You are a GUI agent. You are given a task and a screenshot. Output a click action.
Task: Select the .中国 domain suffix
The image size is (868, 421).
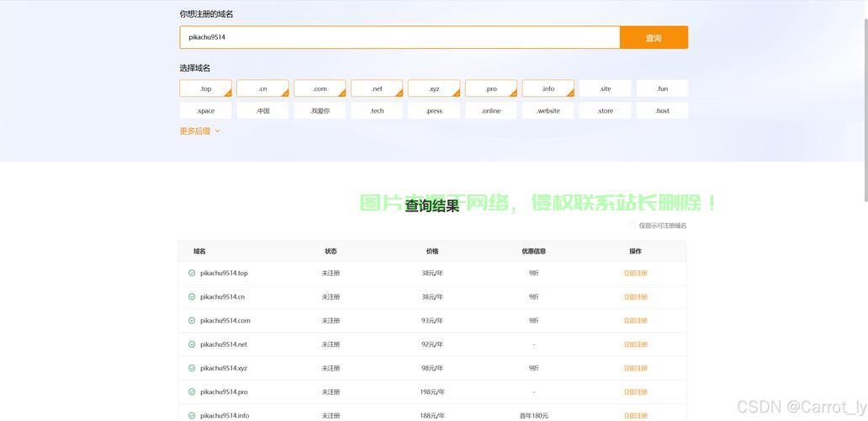[263, 111]
